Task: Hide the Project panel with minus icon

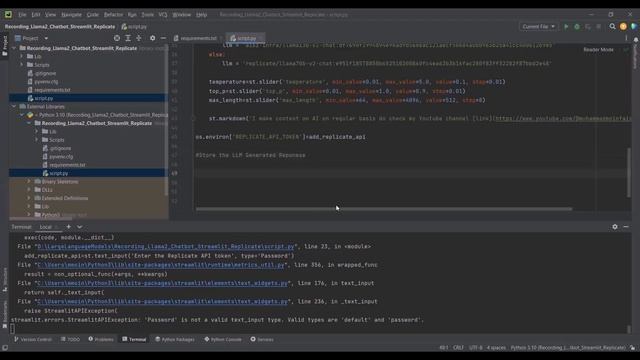Action: tap(163, 38)
